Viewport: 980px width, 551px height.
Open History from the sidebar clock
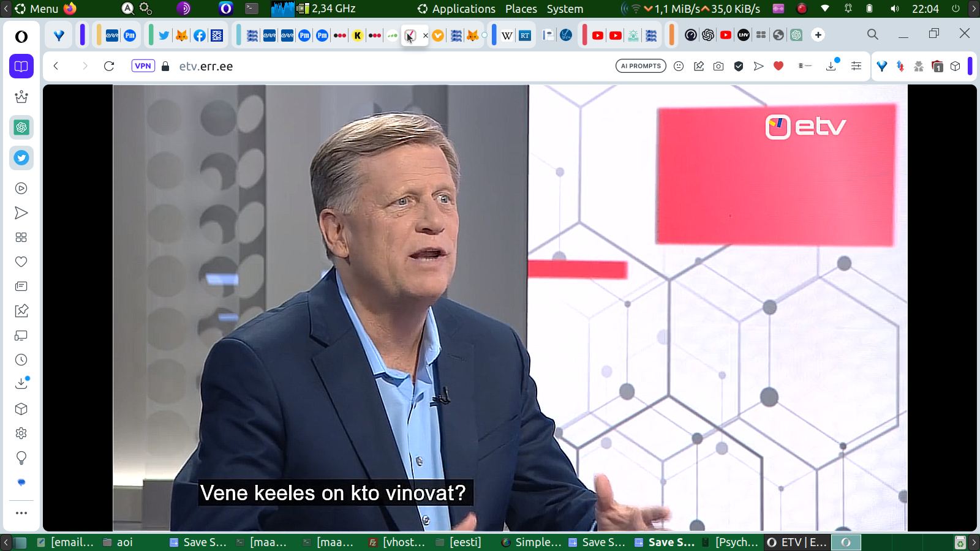tap(21, 360)
